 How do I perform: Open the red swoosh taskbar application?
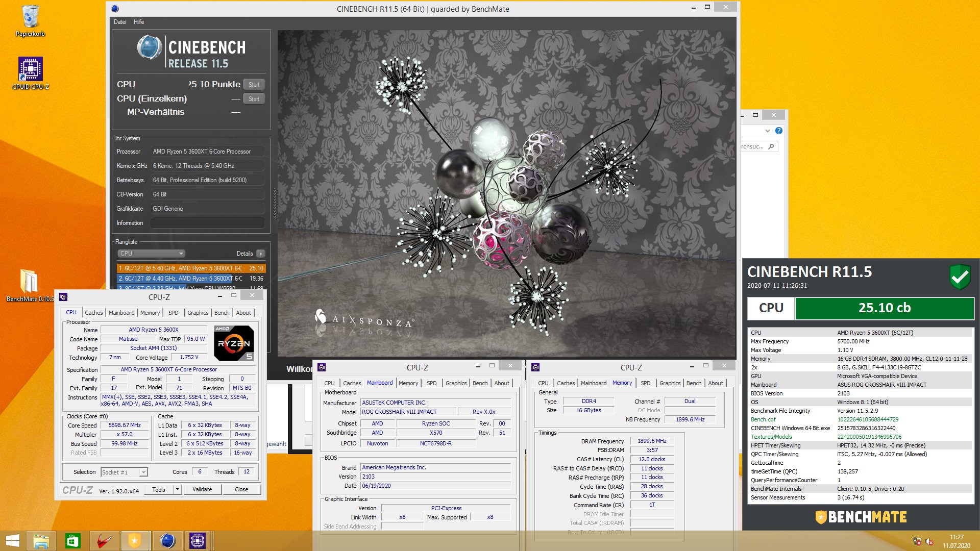105,541
